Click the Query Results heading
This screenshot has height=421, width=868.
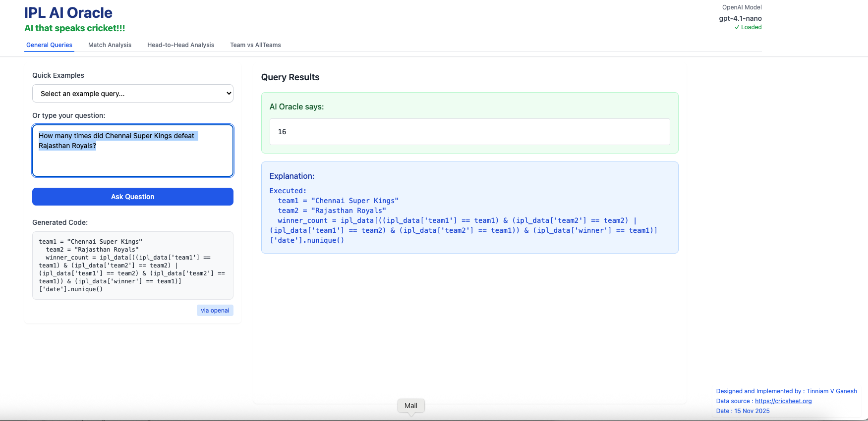click(290, 77)
